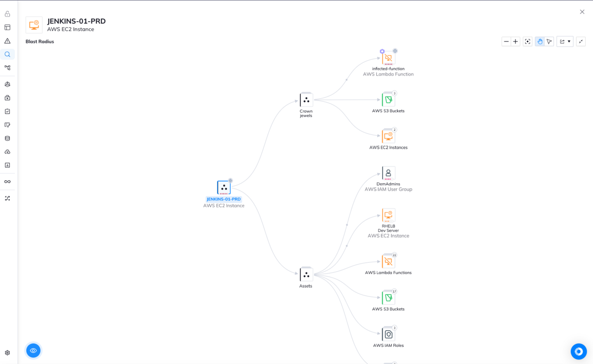593x364 pixels.
Task: Click the purple dot on infected-function node
Action: click(382, 51)
